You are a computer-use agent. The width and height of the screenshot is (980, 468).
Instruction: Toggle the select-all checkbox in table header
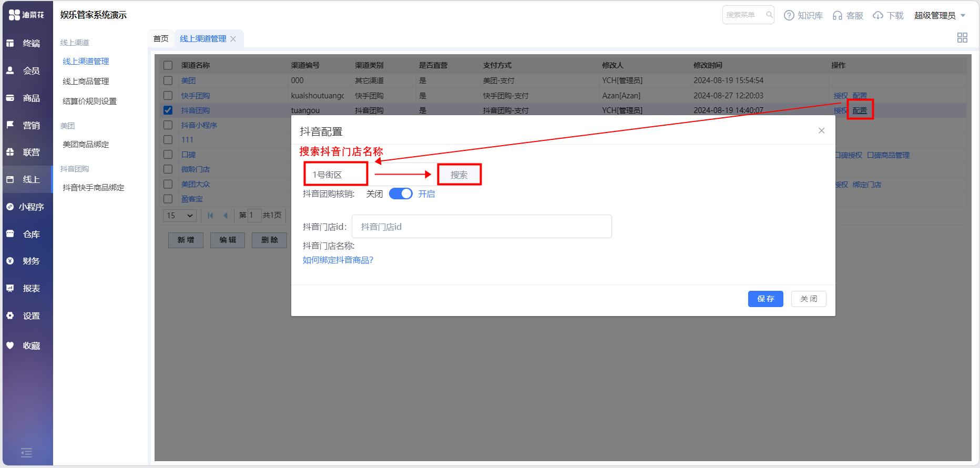(168, 65)
